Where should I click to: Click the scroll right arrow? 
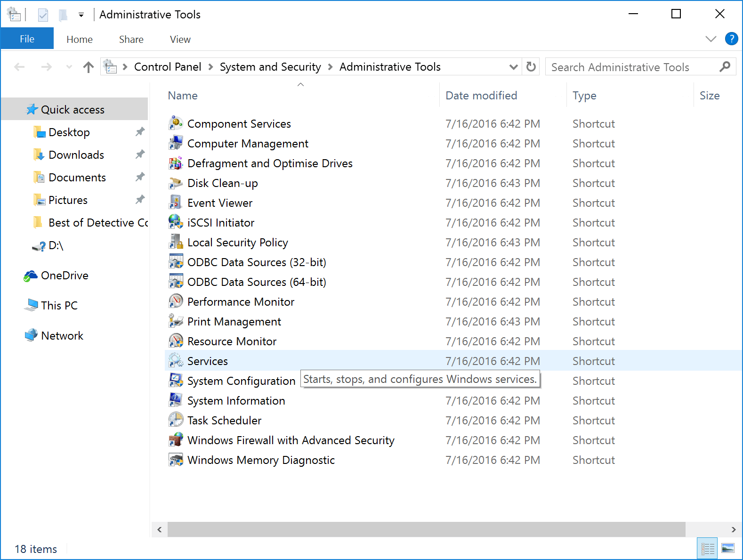click(733, 529)
